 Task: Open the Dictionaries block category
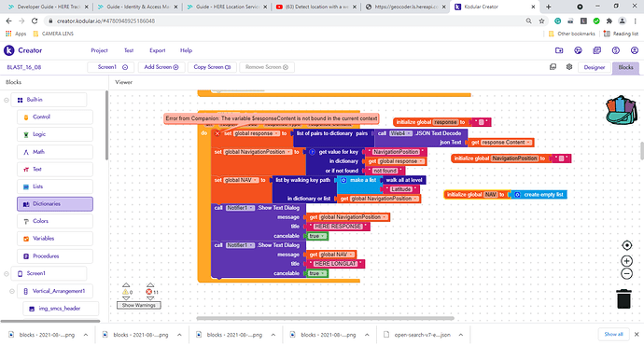point(55,204)
